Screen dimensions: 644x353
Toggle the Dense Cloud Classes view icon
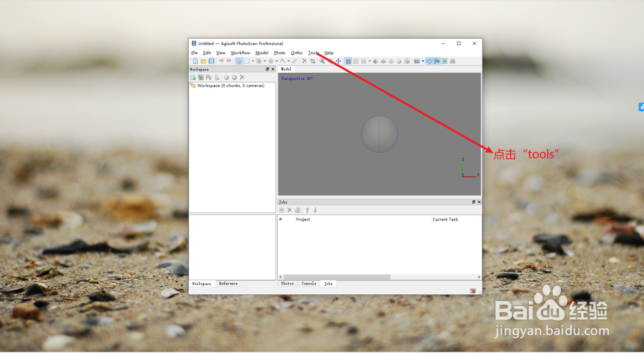[364, 61]
